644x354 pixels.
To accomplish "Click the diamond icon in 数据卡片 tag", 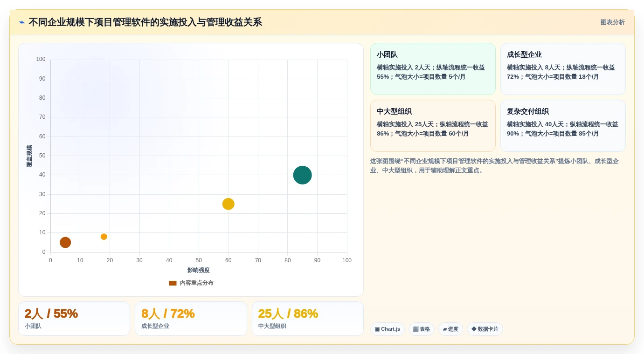I will coord(474,329).
